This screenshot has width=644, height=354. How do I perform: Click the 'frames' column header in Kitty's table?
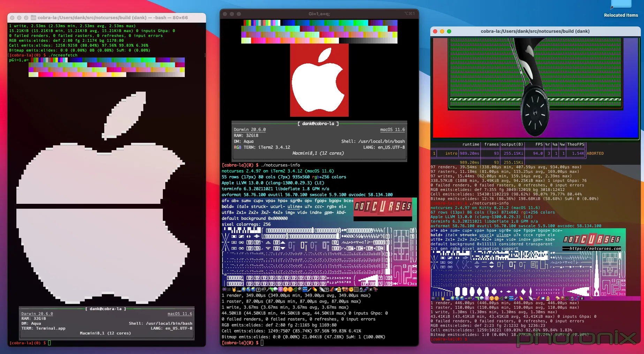coord(491,144)
